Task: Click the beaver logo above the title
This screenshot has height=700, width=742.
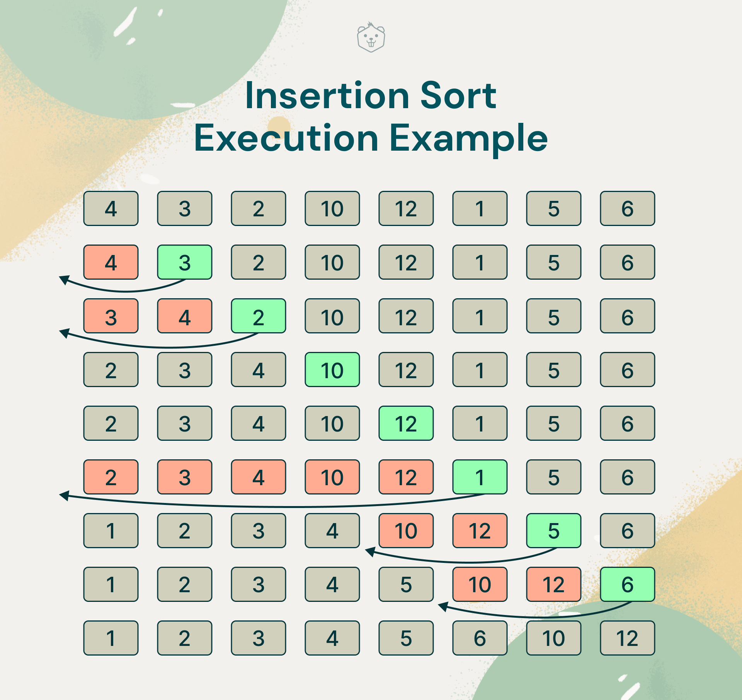Action: 371,37
